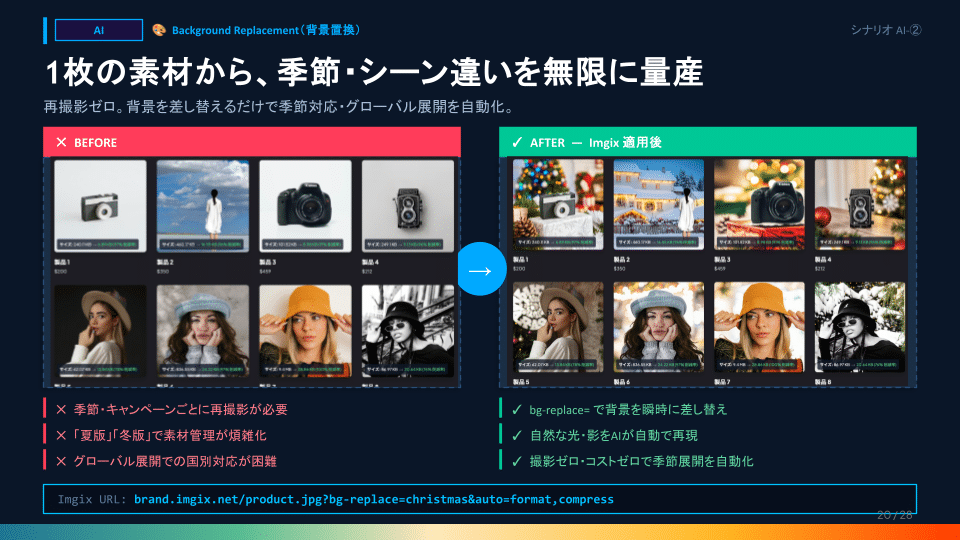Open BEFORE 製品 3 DSLR camera thumbnail
The height and width of the screenshot is (540, 960).
(305, 206)
